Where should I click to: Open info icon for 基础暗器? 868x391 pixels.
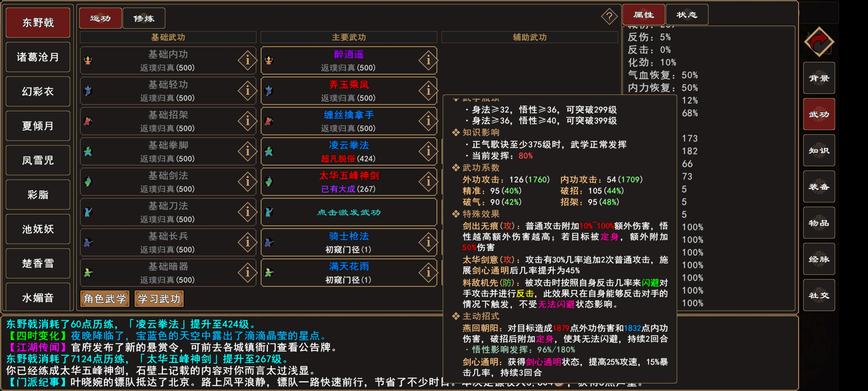247,272
